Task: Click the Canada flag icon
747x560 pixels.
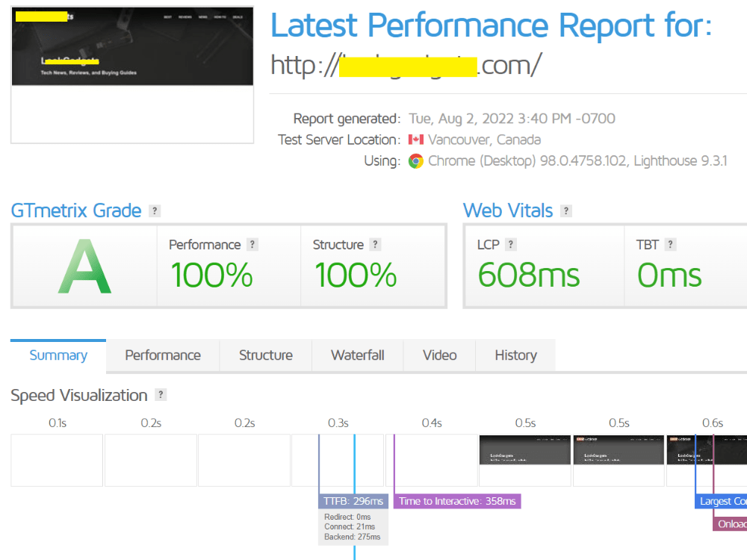Action: coord(416,140)
